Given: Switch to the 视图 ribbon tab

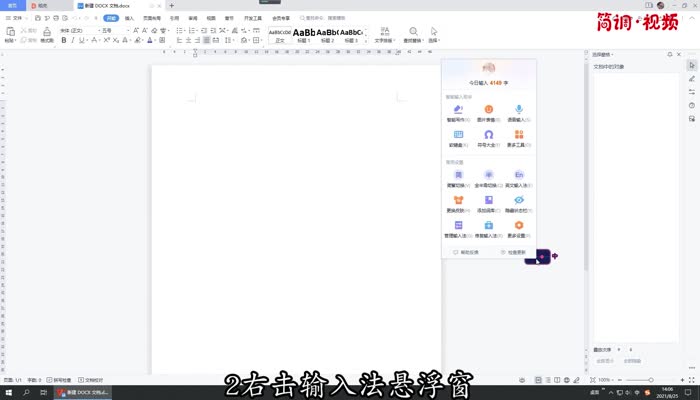Looking at the screenshot, I should pos(211,18).
